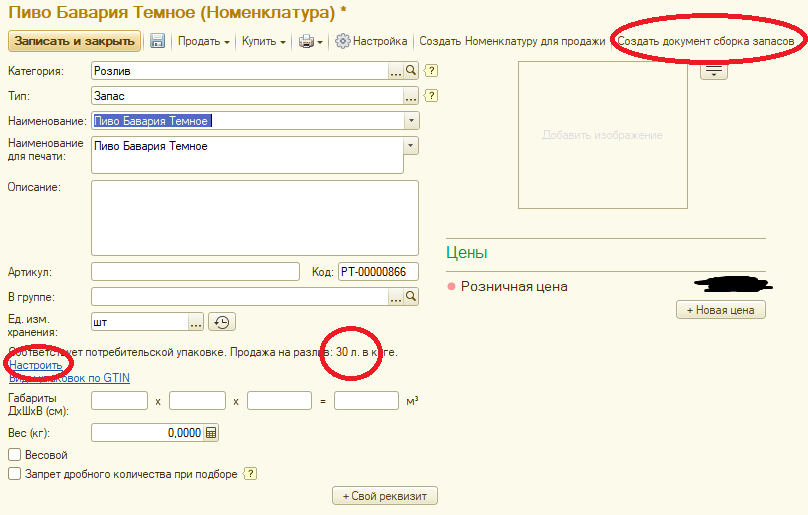Click the Артикул input field
This screenshot has height=515, width=808.
[195, 272]
